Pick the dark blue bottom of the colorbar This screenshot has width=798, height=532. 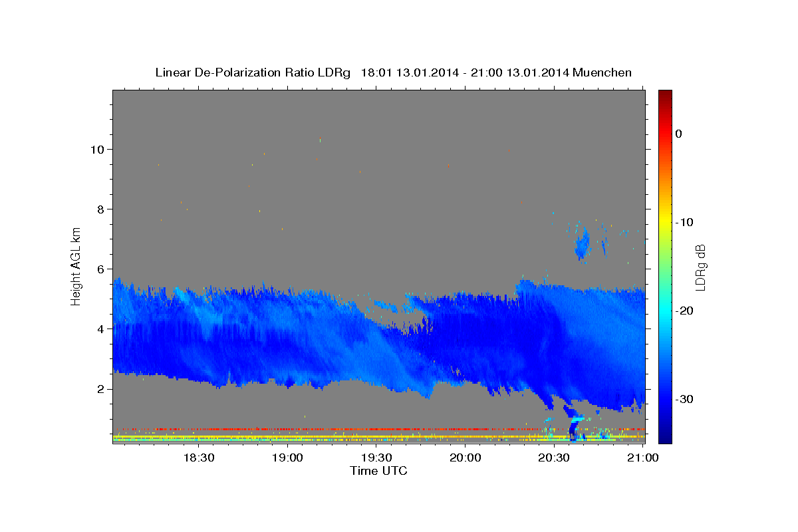click(x=665, y=436)
